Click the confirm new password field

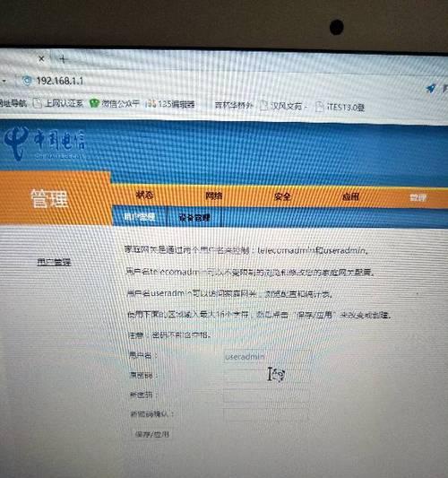(x=265, y=415)
